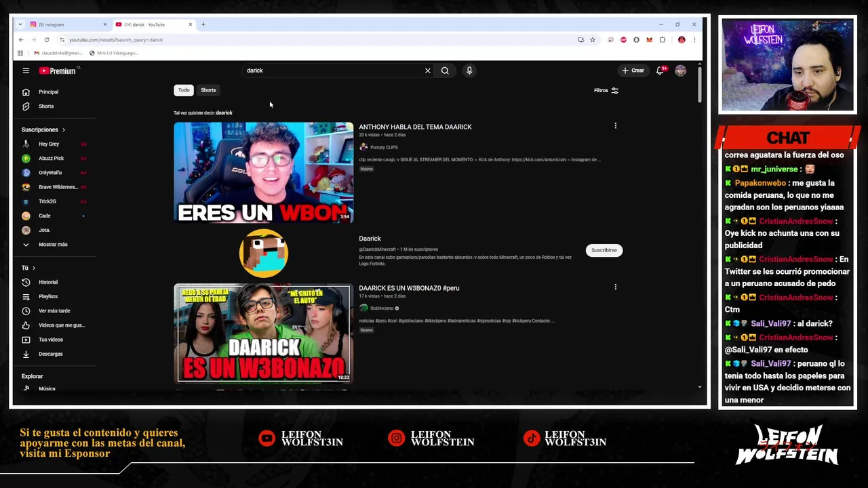The height and width of the screenshot is (488, 868).
Task: Start voice search with the microphone icon
Action: (469, 70)
